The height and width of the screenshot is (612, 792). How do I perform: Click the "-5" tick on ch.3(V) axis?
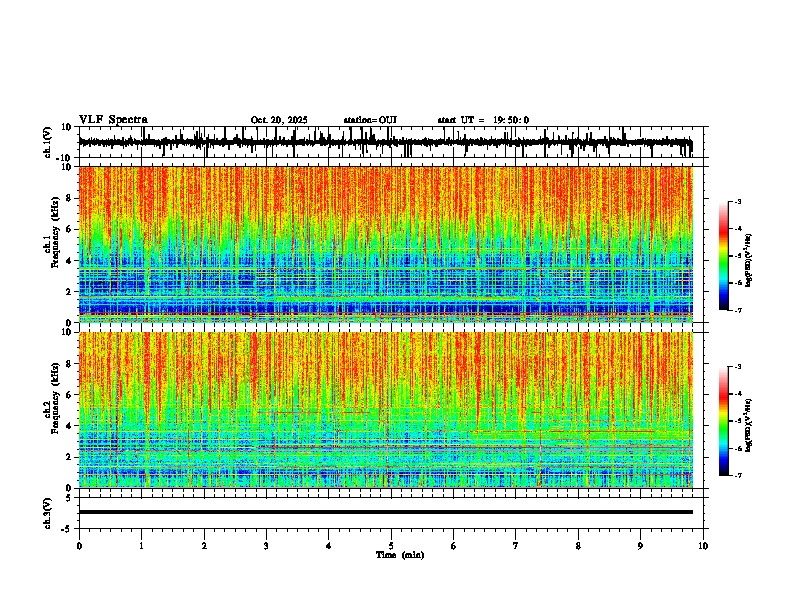[x=68, y=528]
